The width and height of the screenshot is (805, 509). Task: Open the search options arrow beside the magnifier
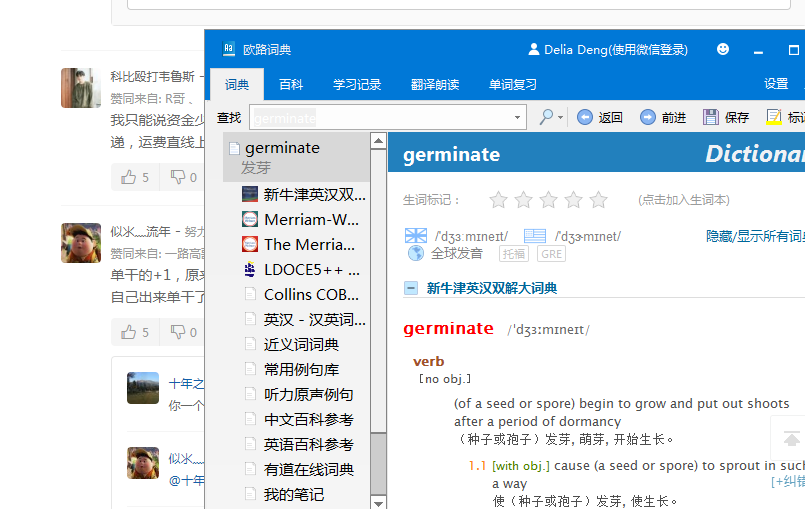tap(560, 118)
